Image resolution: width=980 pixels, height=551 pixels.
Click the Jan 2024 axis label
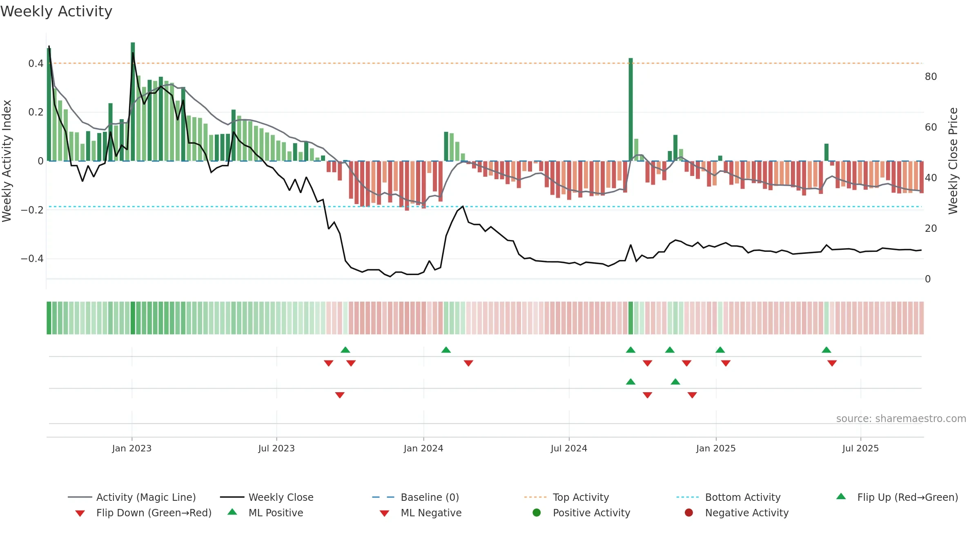pos(423,448)
